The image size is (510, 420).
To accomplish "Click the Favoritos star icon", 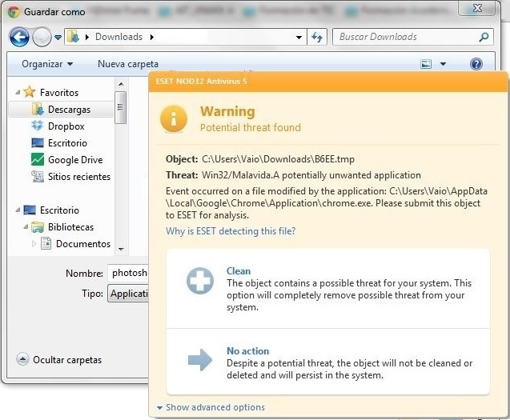I will pos(30,92).
